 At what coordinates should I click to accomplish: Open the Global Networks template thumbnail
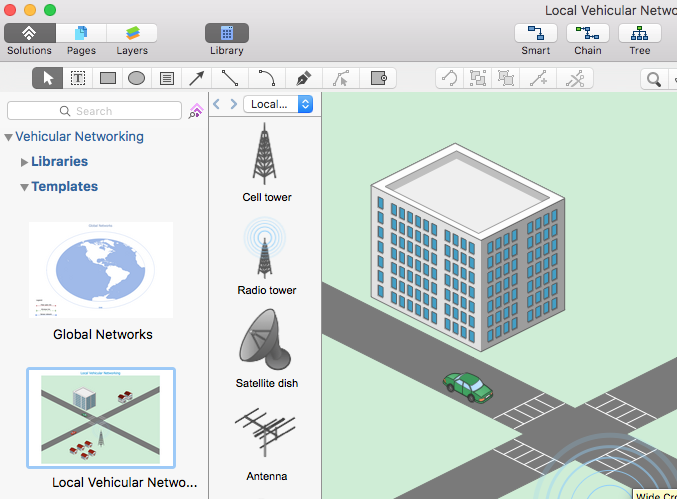tap(101, 270)
